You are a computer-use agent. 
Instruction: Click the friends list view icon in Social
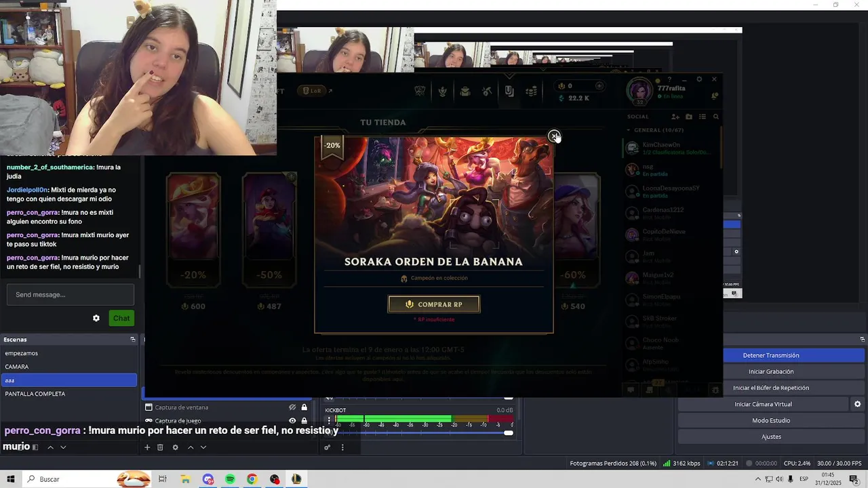[x=703, y=117]
